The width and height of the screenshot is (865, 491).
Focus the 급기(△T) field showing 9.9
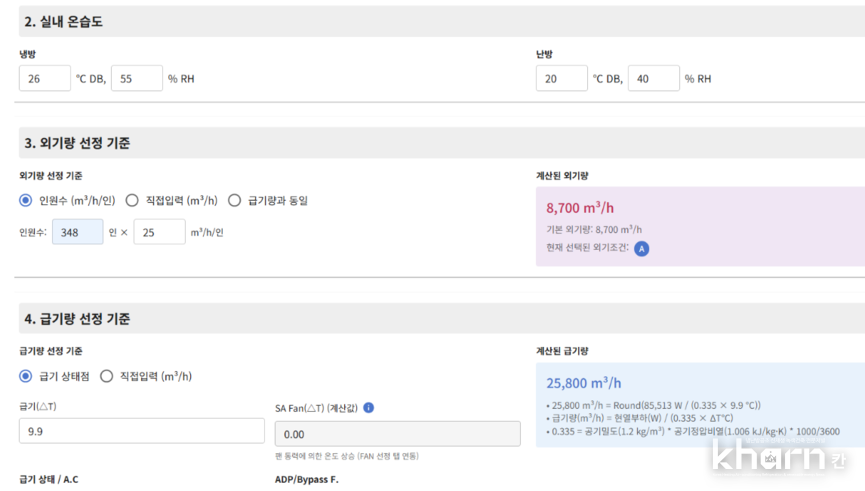142,431
